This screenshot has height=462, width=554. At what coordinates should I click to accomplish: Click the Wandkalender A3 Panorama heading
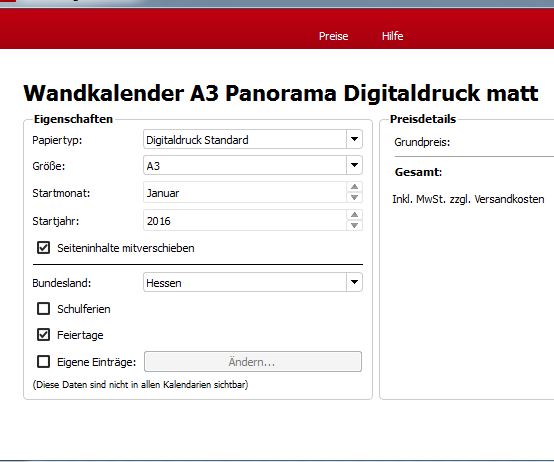coord(281,94)
